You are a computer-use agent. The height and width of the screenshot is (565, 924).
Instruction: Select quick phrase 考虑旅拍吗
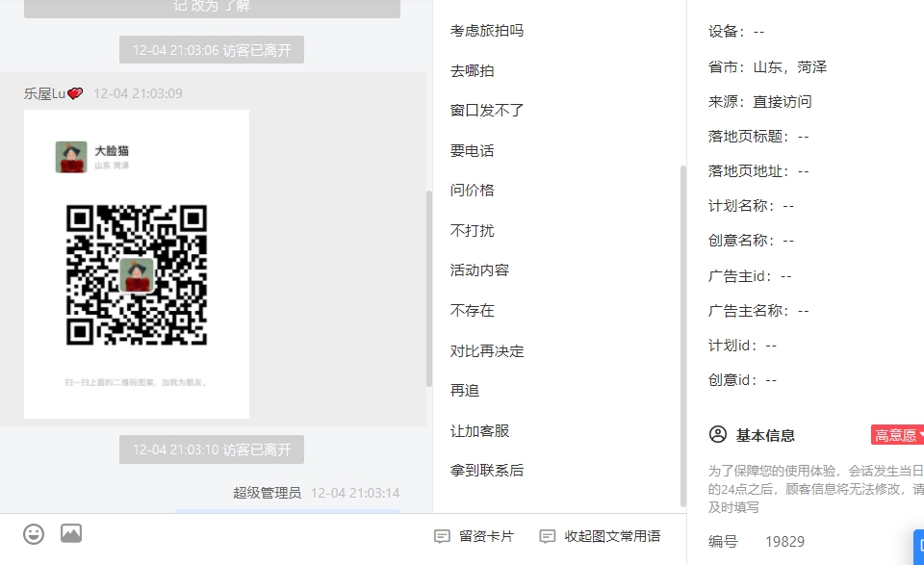point(487,31)
